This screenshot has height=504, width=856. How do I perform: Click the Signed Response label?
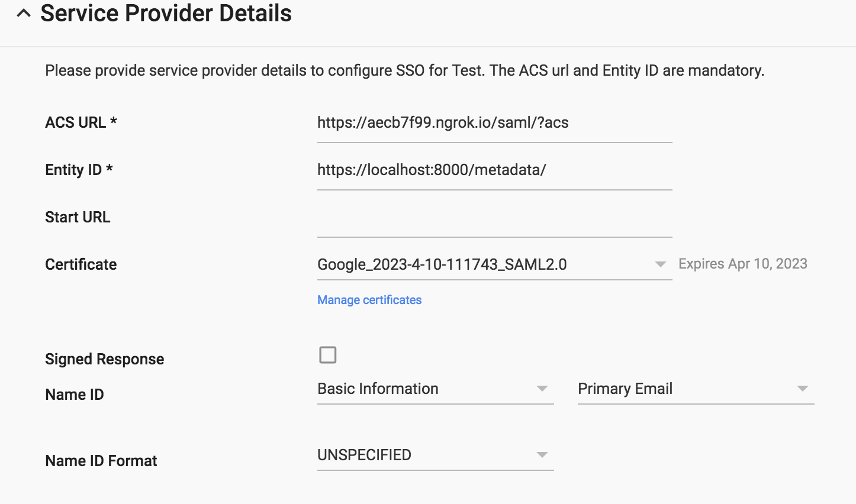(104, 358)
